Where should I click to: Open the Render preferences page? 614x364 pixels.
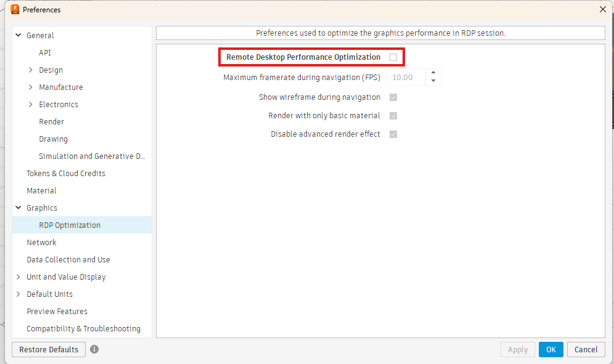(51, 121)
